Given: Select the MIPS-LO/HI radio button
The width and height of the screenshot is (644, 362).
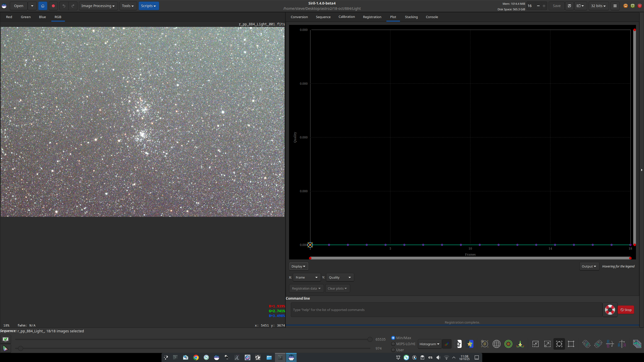Looking at the screenshot, I should pyautogui.click(x=393, y=344).
